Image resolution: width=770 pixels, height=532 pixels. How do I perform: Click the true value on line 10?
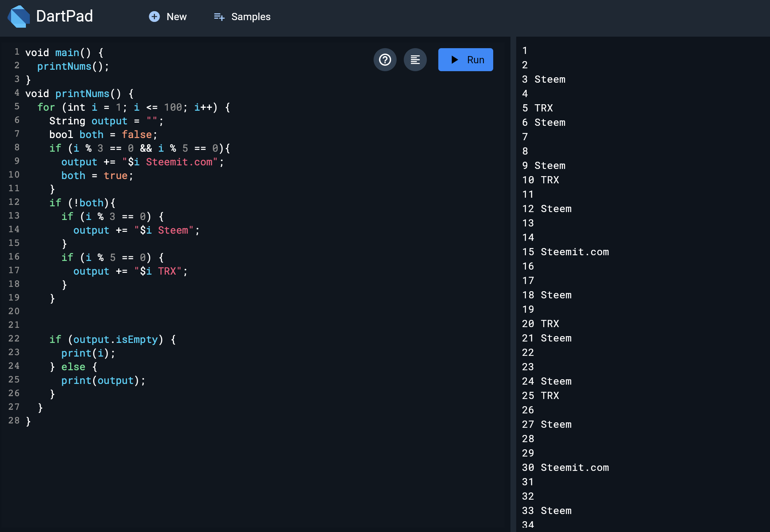pyautogui.click(x=116, y=175)
